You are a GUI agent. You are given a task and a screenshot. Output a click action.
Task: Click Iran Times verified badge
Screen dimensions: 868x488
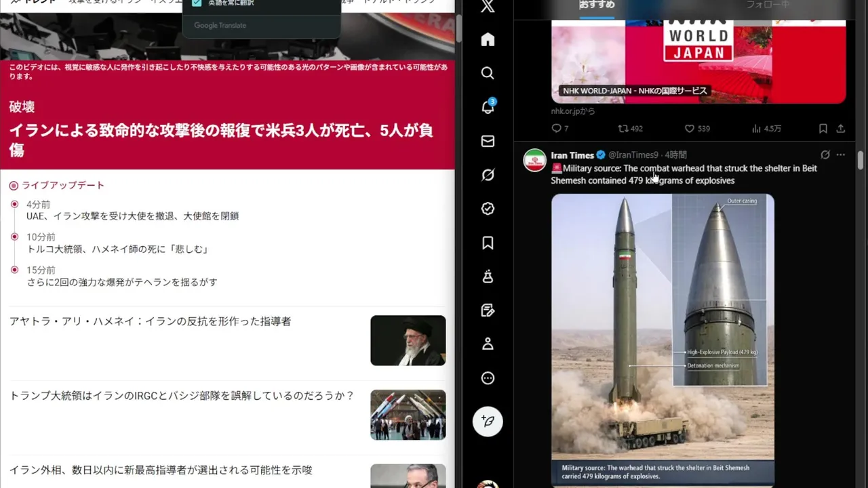point(601,155)
